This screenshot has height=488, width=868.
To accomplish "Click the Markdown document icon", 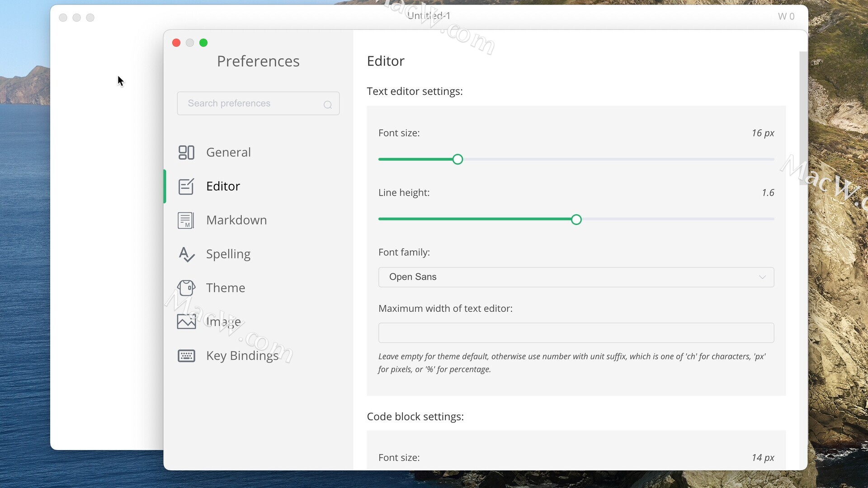I will pos(186,220).
